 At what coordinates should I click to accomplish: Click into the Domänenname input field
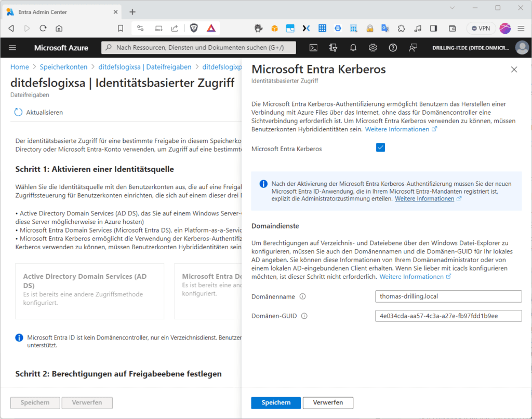pos(448,296)
